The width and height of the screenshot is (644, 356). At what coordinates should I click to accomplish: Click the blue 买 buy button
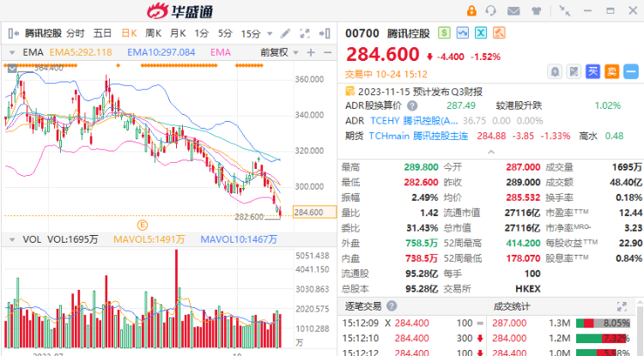(592, 72)
